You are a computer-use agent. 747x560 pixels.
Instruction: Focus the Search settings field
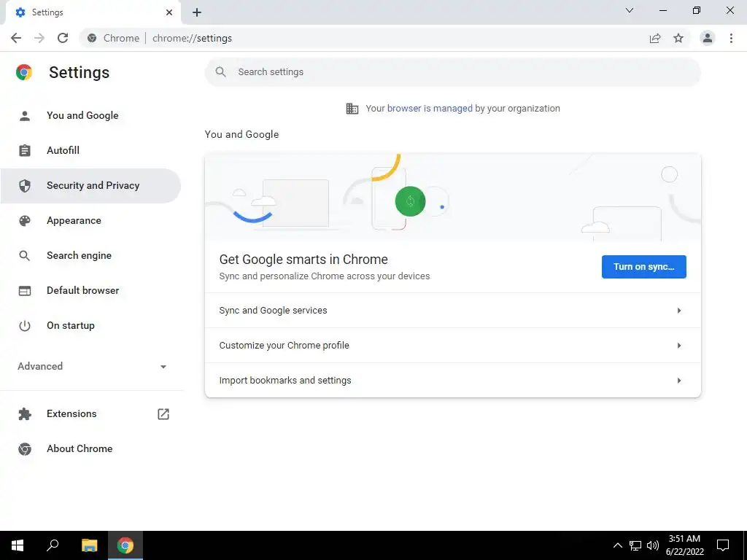click(452, 72)
